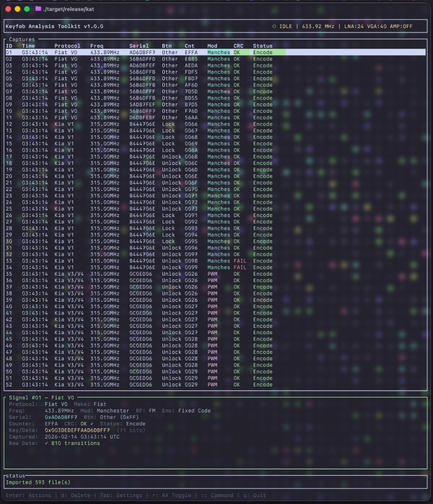Select capture row 01 Fiat V0
Viewport: 433px width, 504px height.
point(216,52)
